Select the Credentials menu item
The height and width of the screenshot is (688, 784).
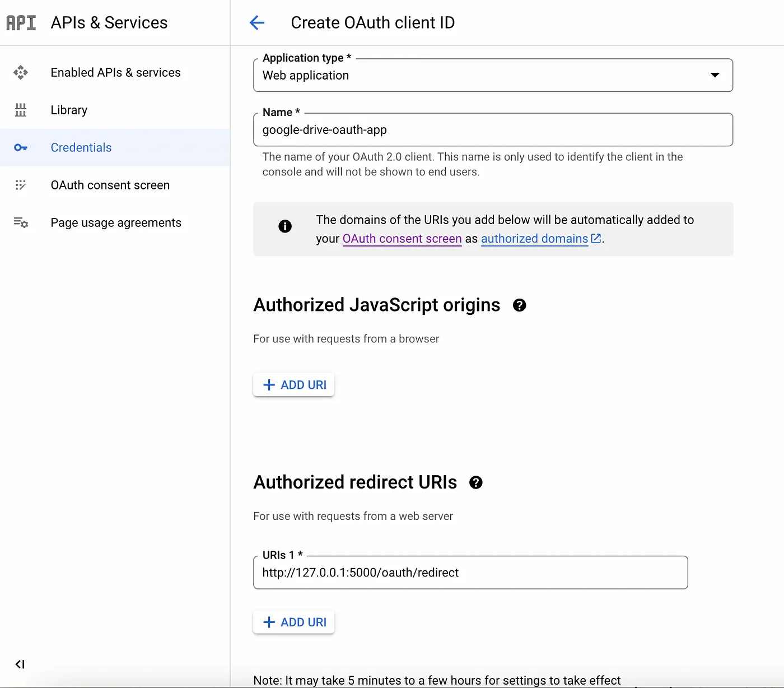pos(115,147)
